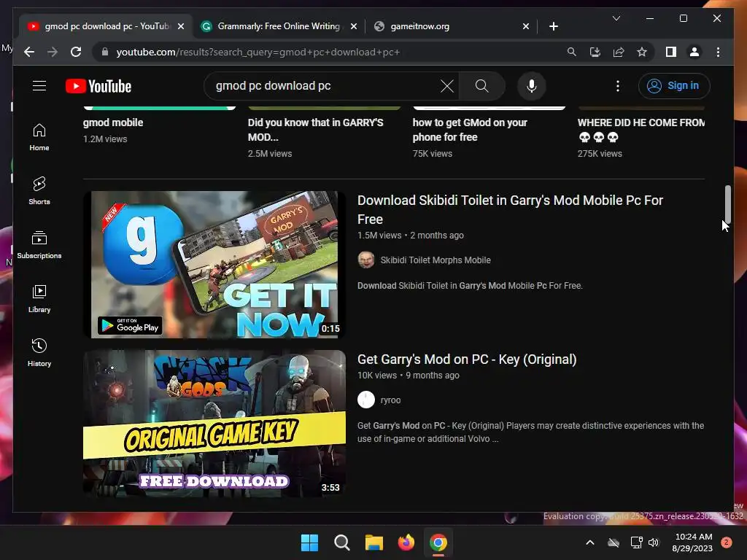View site information via the padlock icon
The image size is (747, 560).
click(105, 52)
